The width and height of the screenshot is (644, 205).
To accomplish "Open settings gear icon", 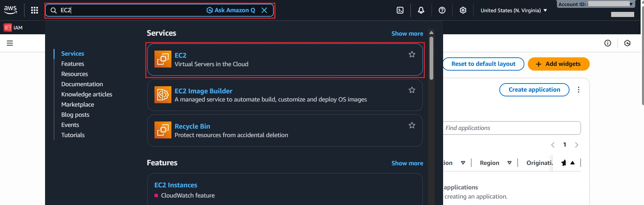I will click(463, 10).
